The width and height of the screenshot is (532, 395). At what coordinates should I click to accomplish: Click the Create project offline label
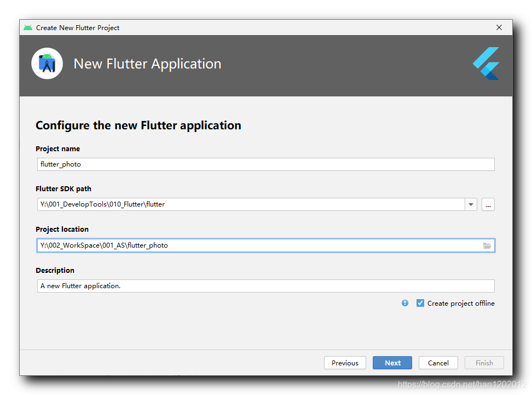click(461, 304)
